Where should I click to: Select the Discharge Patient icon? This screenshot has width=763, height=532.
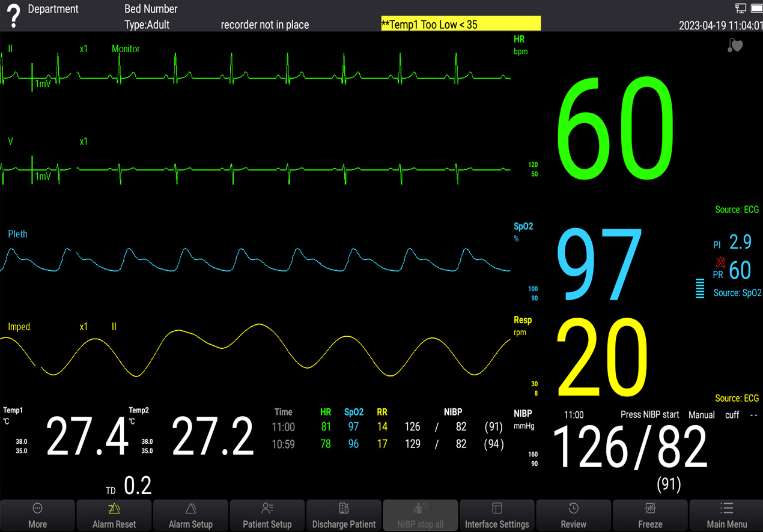point(344,509)
